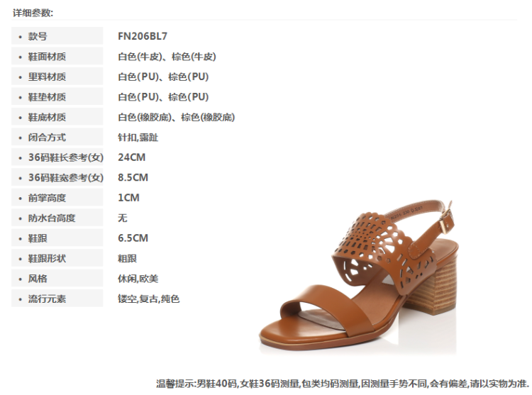Click the 针扣,露趾 closure value
The image size is (532, 395).
(x=138, y=138)
